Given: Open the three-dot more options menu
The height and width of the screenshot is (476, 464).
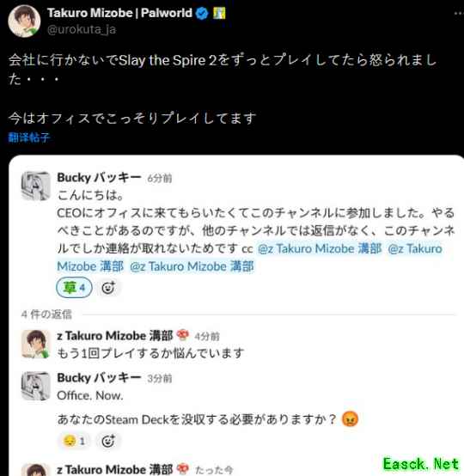Looking at the screenshot, I should [459, 13].
